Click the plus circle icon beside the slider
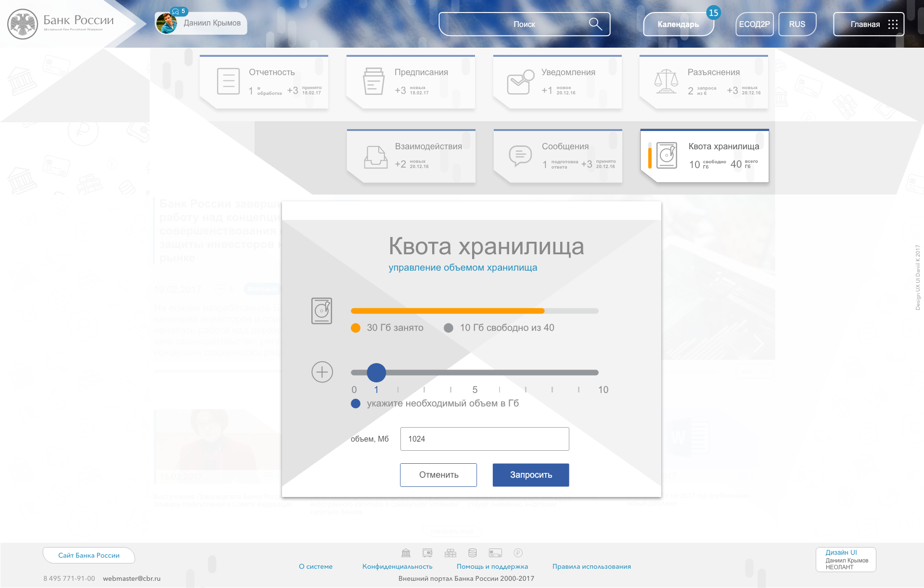Image resolution: width=924 pixels, height=588 pixels. [x=322, y=372]
